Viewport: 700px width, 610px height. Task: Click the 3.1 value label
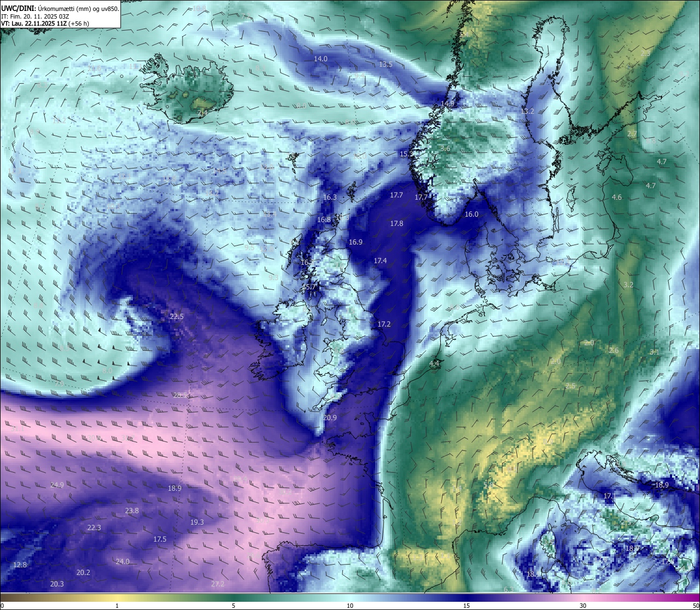(x=654, y=352)
